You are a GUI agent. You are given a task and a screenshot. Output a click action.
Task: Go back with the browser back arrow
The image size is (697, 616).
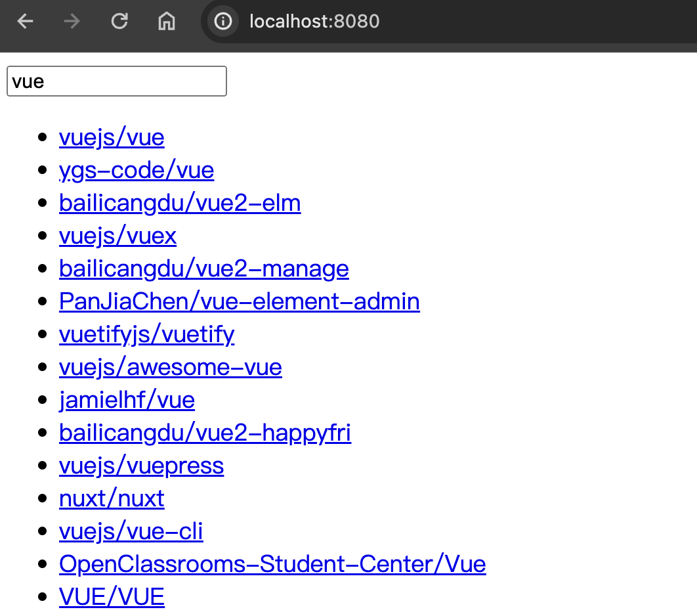(x=26, y=21)
